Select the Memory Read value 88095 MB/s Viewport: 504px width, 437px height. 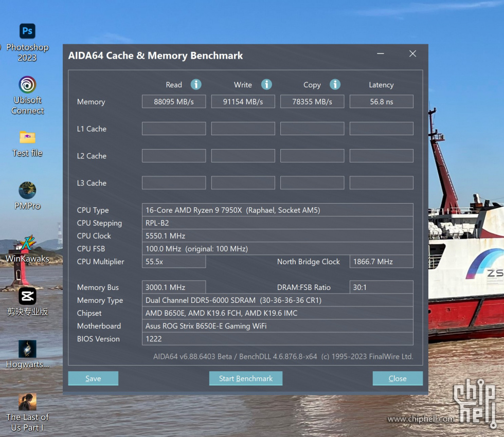point(174,102)
